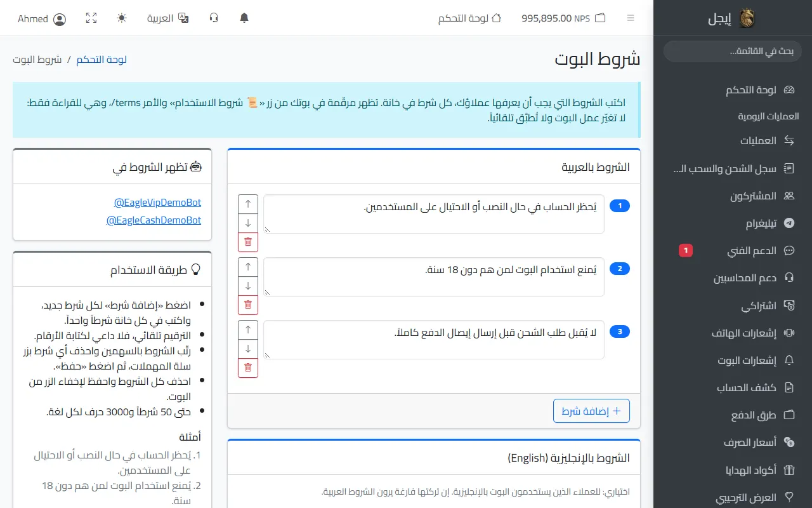Click the wallet balance 995,895.00 NPS
The height and width of the screenshot is (508, 812).
(563, 18)
